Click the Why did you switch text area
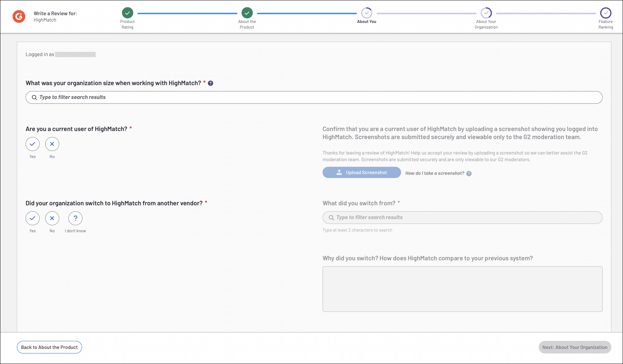This screenshot has height=364, width=623. pos(462,289)
